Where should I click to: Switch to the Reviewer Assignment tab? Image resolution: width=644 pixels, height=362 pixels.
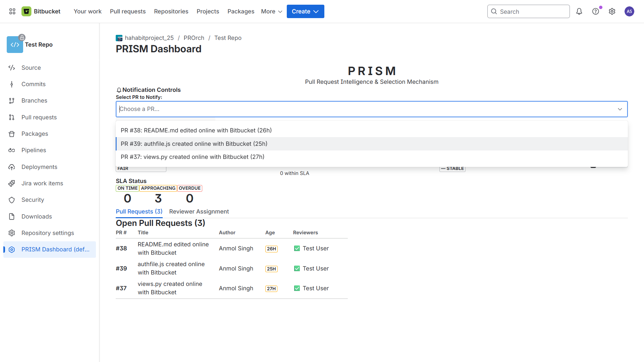click(199, 212)
